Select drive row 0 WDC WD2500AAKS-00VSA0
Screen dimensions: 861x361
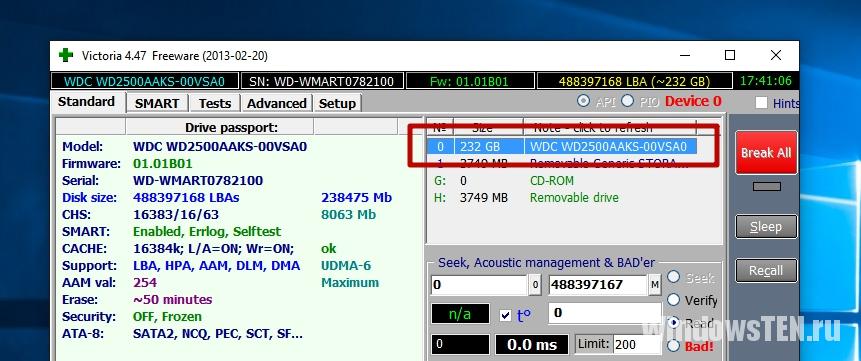click(562, 147)
